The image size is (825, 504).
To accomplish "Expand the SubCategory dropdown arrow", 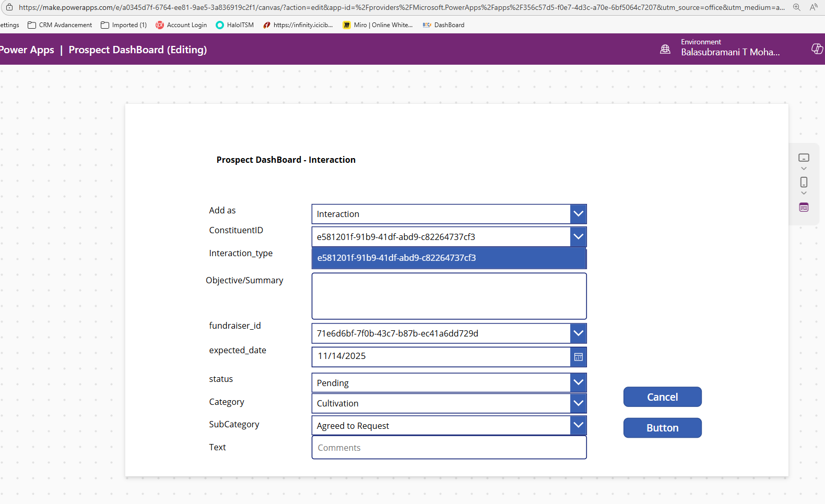I will click(x=578, y=425).
